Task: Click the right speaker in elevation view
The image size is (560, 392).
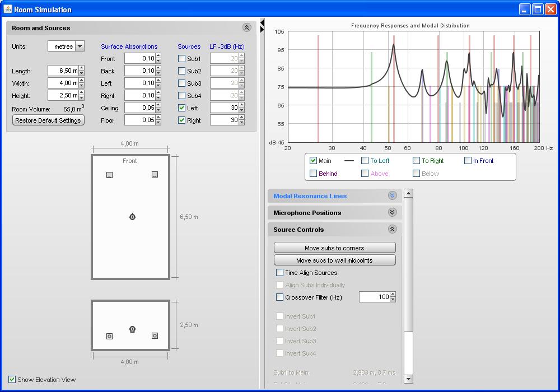Action: pyautogui.click(x=155, y=335)
